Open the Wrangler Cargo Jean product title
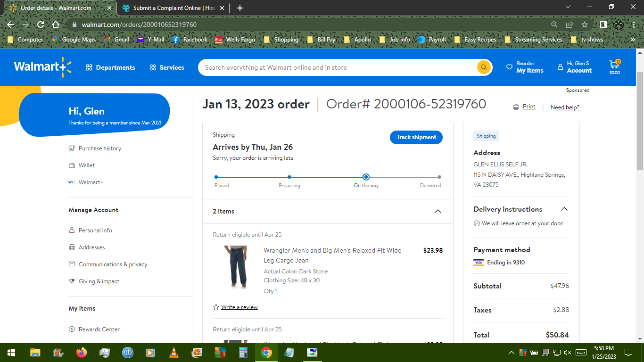Viewport: 644px width, 362px height. tap(332, 255)
